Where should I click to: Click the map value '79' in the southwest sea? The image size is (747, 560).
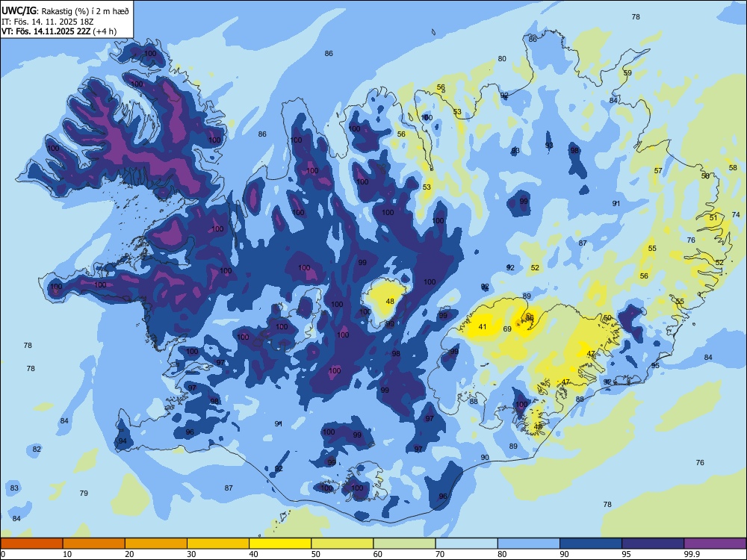[84, 494]
